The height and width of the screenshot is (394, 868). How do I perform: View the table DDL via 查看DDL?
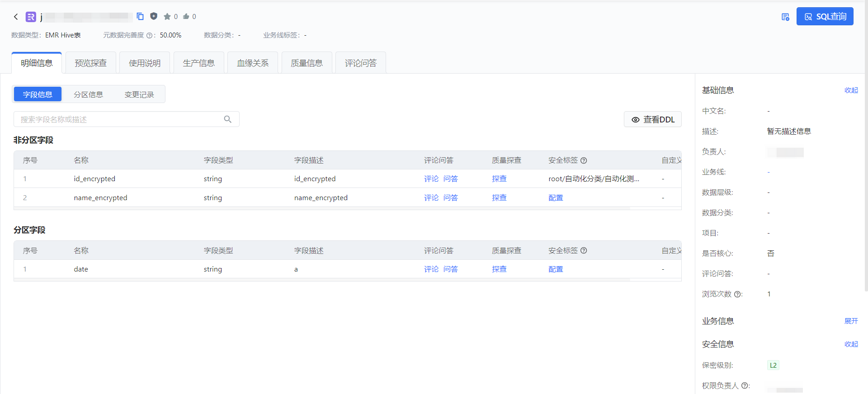(653, 119)
